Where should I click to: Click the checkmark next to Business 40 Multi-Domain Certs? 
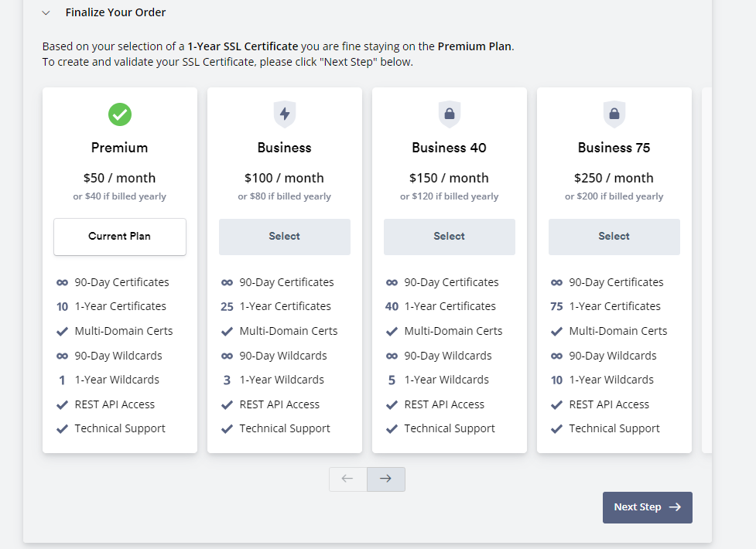click(x=392, y=332)
